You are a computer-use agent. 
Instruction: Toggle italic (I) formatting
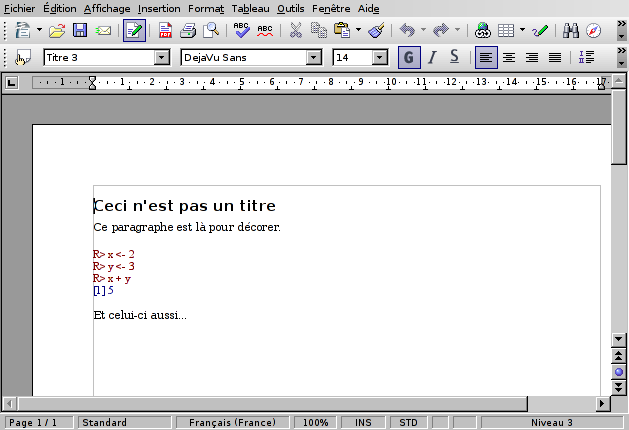tap(432, 58)
